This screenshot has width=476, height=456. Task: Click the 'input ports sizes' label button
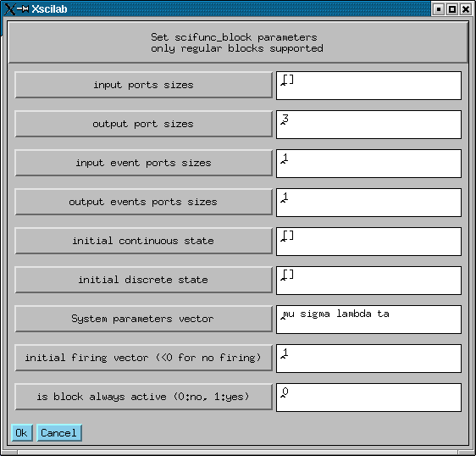pyautogui.click(x=143, y=85)
